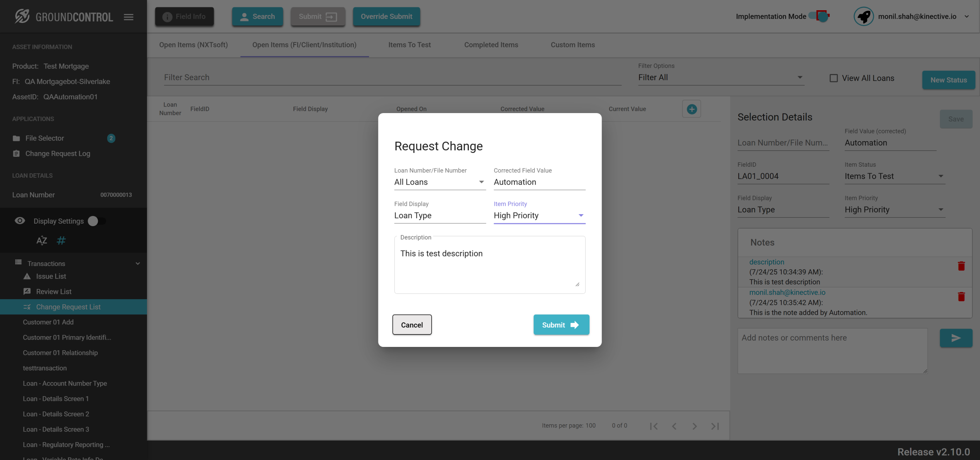
Task: Expand the Filter Options Filter All dropdown
Action: coord(720,78)
